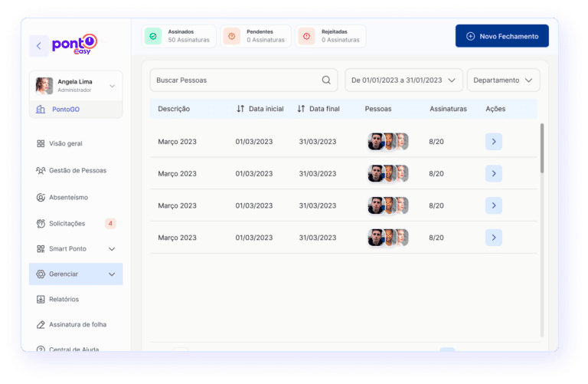Image resolution: width=588 pixels, height=384 pixels.
Task: Open first Março 2023 row arrow
Action: coord(494,142)
